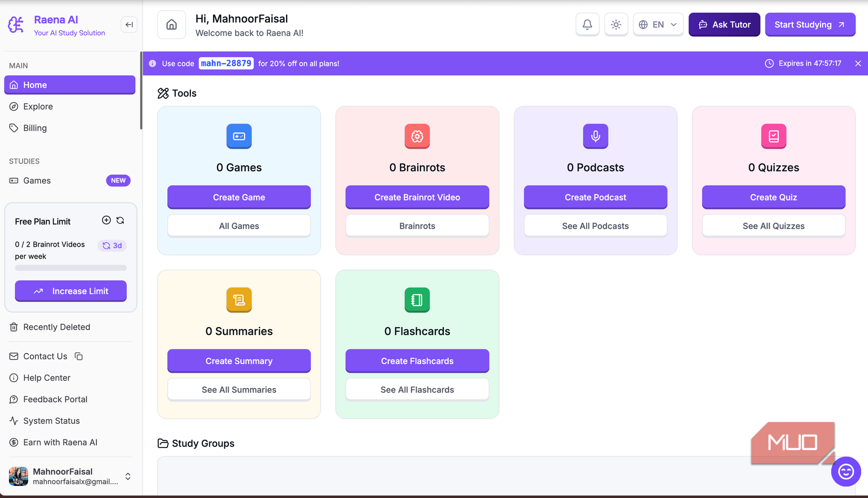Click the NEW badge next to Games
868x498 pixels.
click(x=118, y=181)
